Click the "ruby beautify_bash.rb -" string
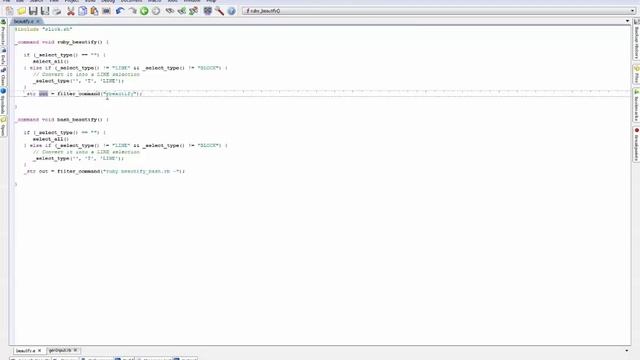This screenshot has height=360, width=640. coord(142,171)
